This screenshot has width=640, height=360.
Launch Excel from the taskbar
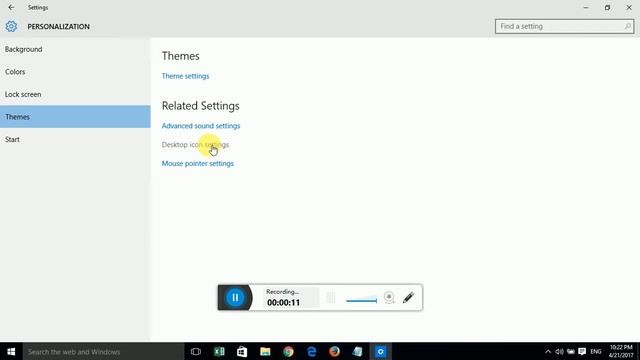(x=219, y=351)
